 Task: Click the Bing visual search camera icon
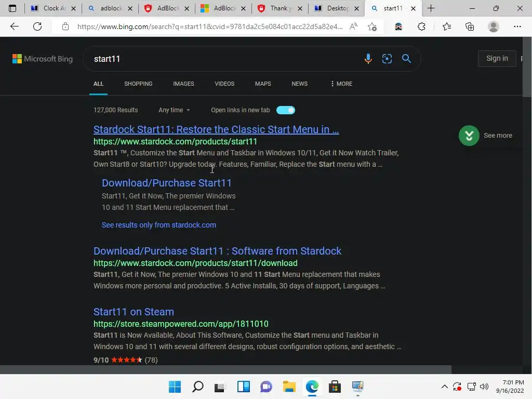pyautogui.click(x=387, y=59)
